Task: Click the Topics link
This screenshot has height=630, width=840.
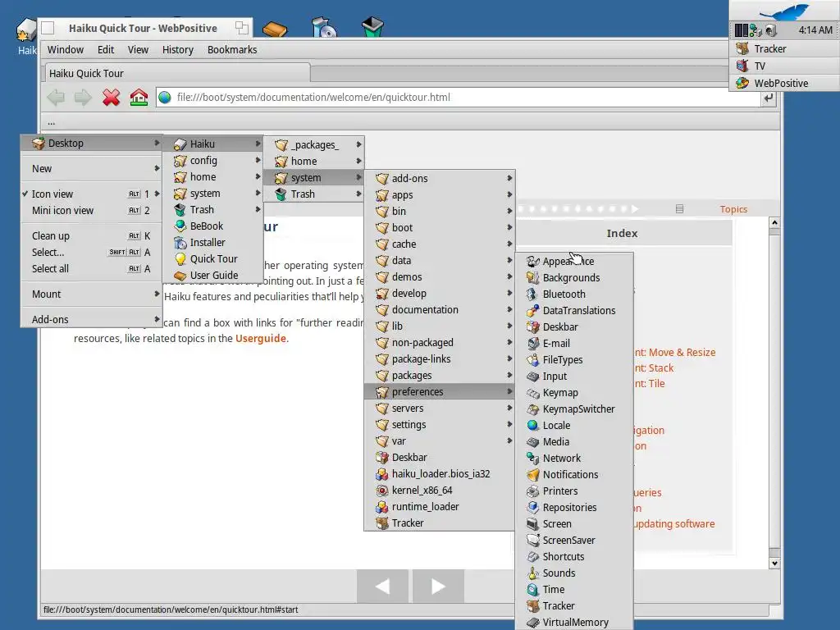Action: click(733, 209)
